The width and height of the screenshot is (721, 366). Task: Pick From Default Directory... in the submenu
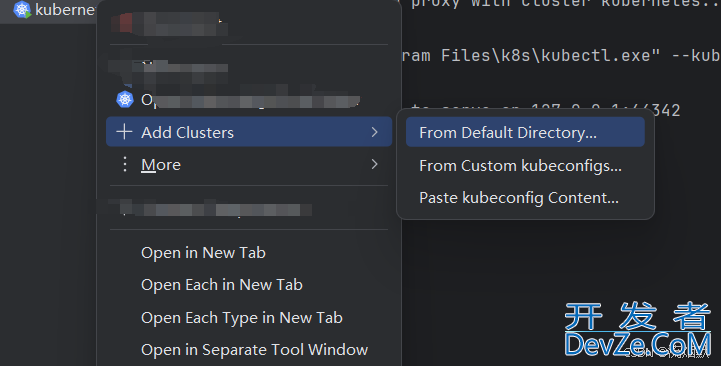[x=525, y=132]
